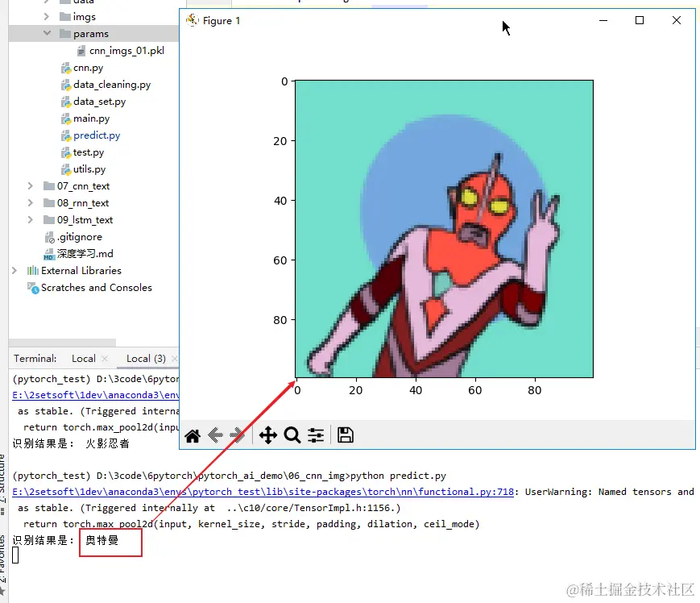Click the Figure 1 window title
The image size is (700, 603).
coord(222,20)
